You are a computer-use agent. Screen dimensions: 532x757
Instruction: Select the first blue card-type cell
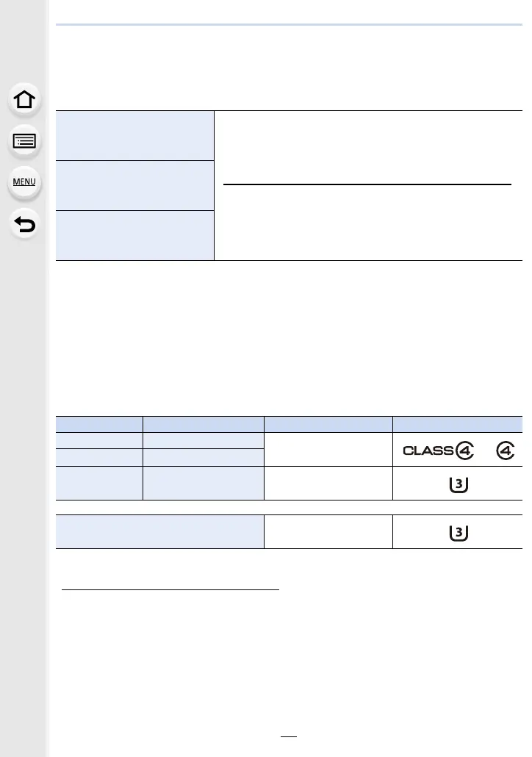pos(134,136)
